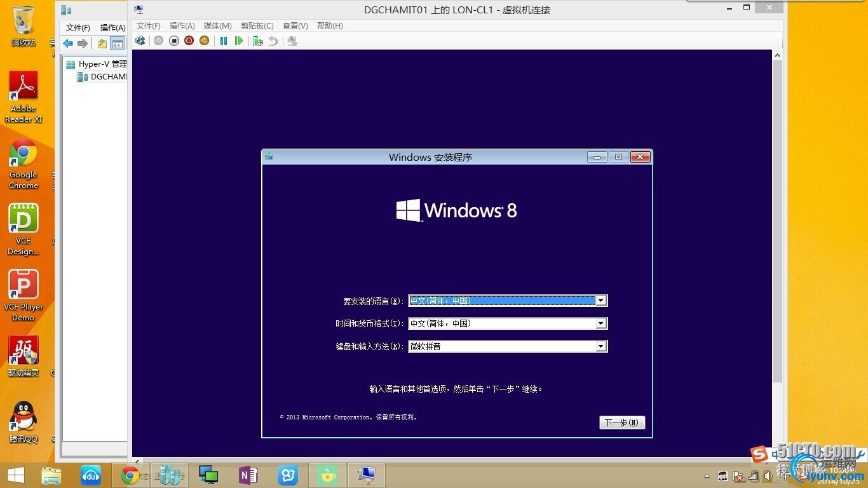Image resolution: width=868 pixels, height=488 pixels.
Task: Open 操作(A) menu in Hyper-V Manager
Action: (112, 28)
